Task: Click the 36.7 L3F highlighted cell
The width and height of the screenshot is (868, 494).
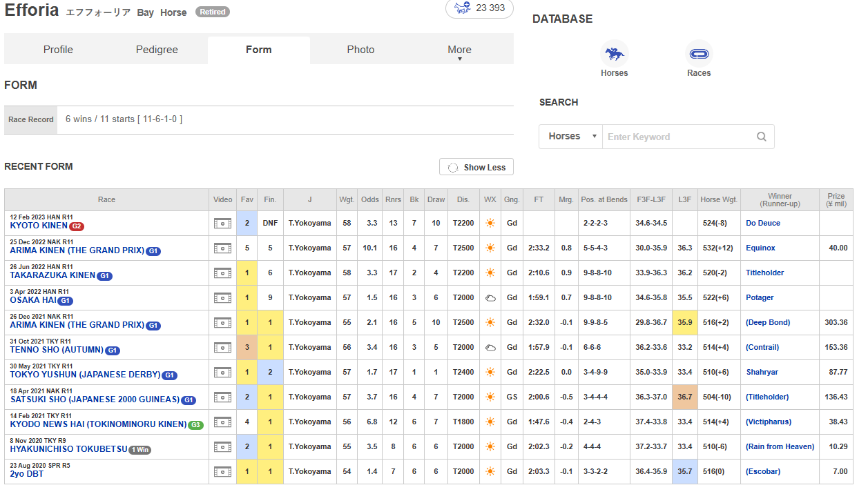Action: pos(684,397)
